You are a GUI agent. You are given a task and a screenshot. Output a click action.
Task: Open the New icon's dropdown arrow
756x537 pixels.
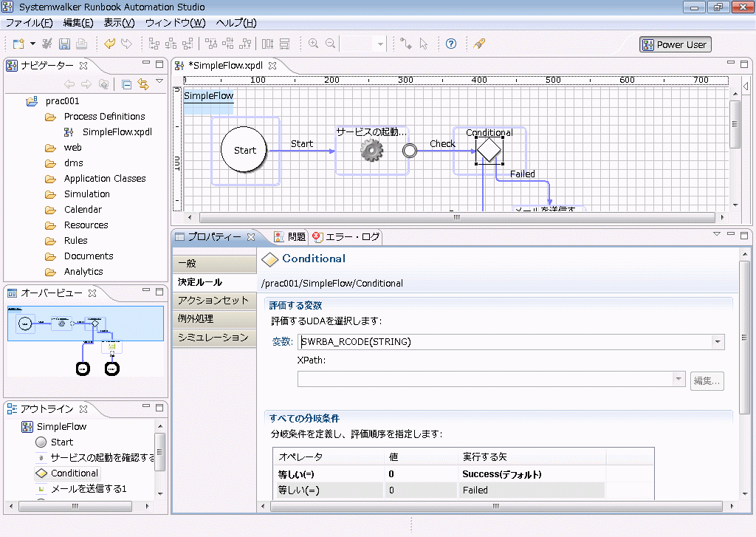[x=32, y=44]
